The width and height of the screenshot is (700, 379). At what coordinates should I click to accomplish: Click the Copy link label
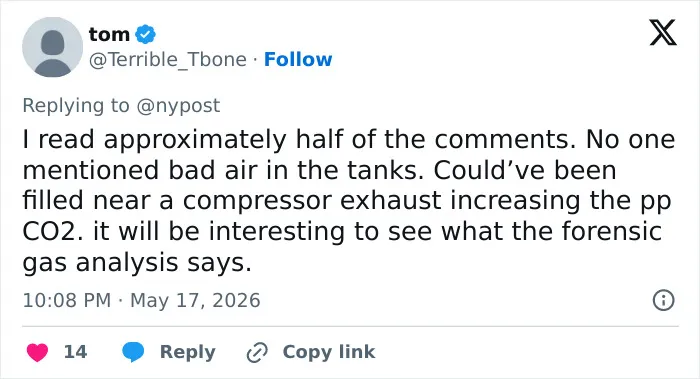tap(329, 352)
